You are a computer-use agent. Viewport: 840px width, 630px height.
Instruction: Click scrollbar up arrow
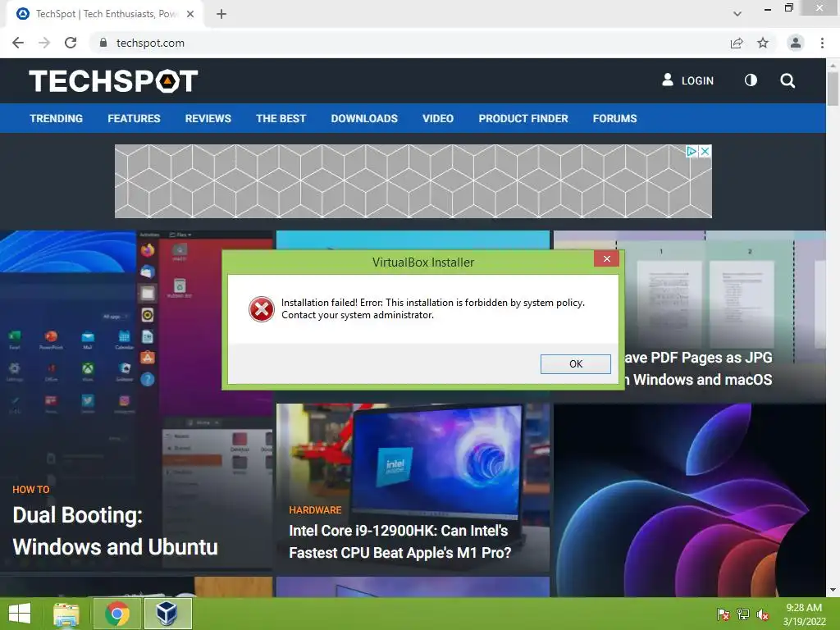coord(833,64)
